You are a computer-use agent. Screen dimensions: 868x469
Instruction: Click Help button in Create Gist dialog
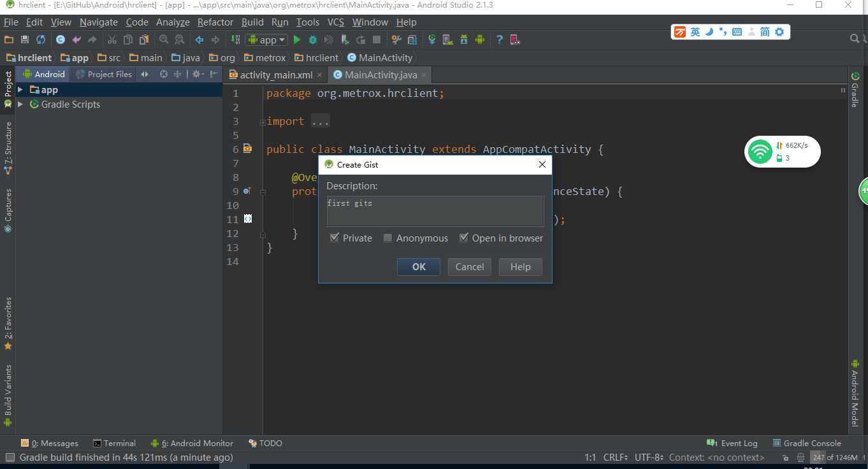pyautogui.click(x=520, y=266)
